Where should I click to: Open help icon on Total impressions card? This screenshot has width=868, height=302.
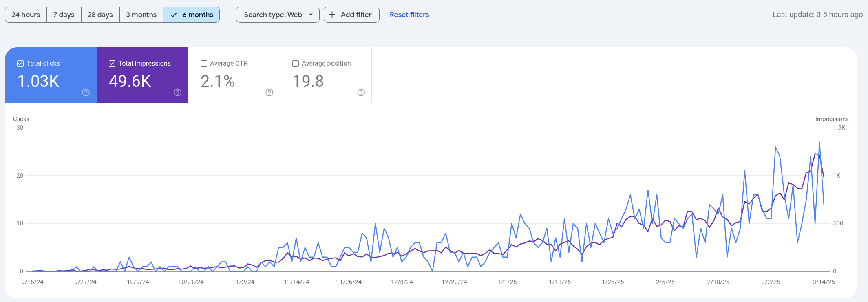(x=177, y=93)
